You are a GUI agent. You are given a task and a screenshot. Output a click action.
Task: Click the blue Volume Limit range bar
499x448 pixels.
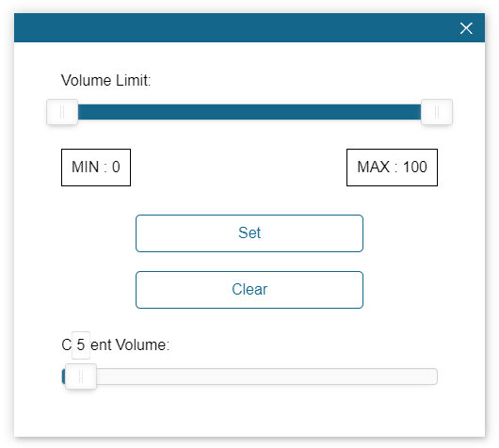[x=249, y=112]
